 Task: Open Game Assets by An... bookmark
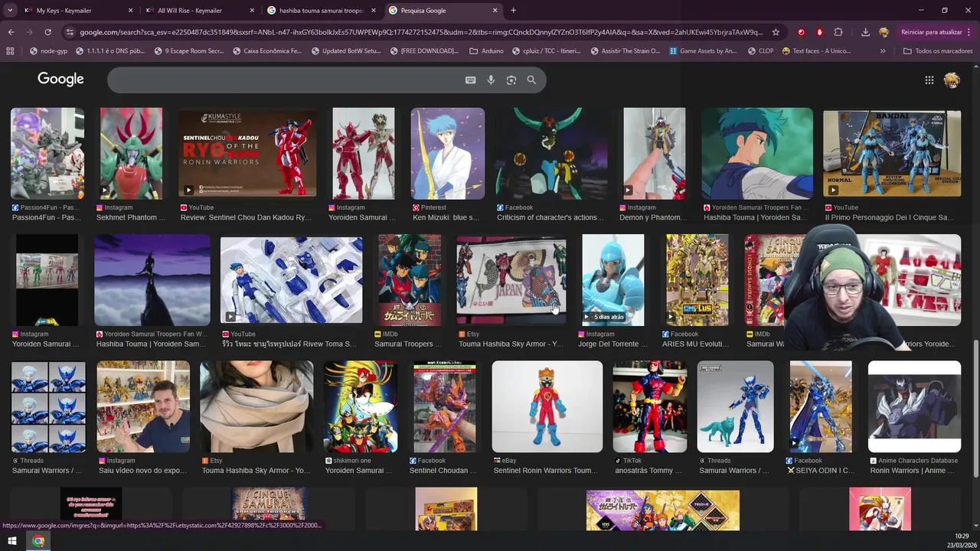click(703, 51)
